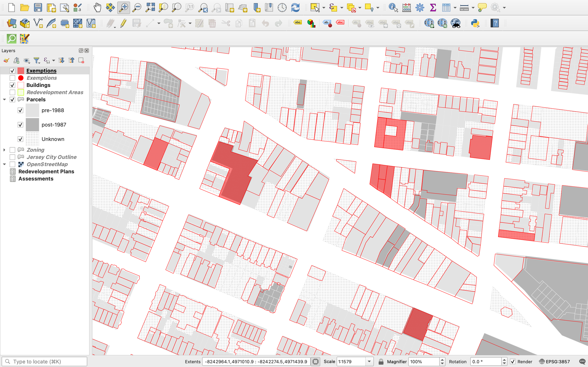The image size is (588, 367).
Task: Select the Assessments table layer
Action: (36, 179)
